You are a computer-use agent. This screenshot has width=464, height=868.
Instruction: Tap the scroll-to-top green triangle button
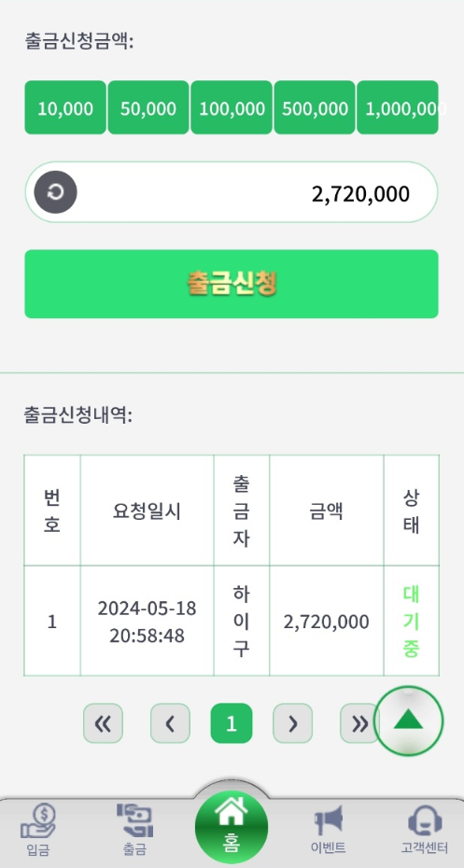[x=408, y=721]
